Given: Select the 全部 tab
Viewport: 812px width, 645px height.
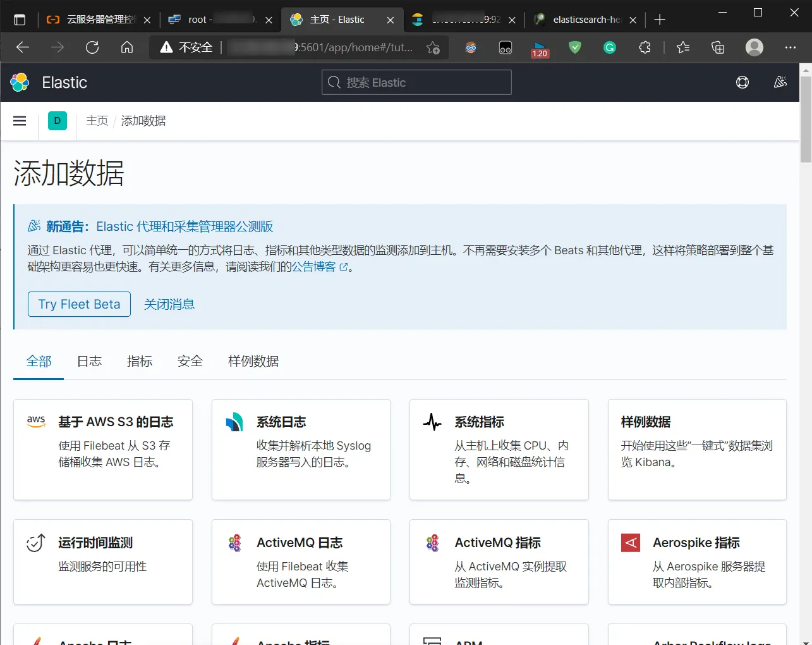Looking at the screenshot, I should pos(39,361).
